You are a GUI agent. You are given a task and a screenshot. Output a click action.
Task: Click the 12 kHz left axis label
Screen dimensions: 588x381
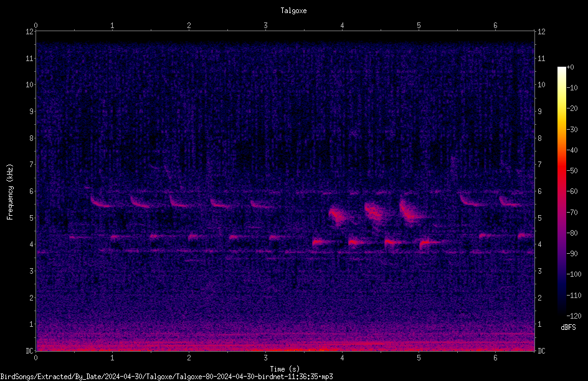point(30,32)
